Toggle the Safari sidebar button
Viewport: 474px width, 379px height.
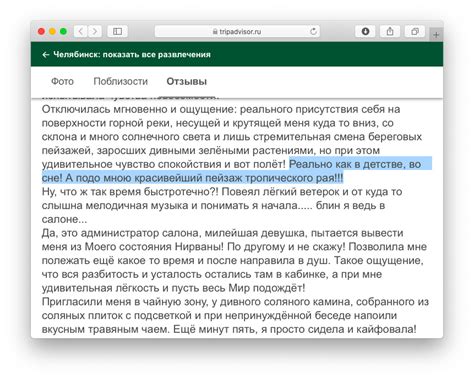click(117, 31)
